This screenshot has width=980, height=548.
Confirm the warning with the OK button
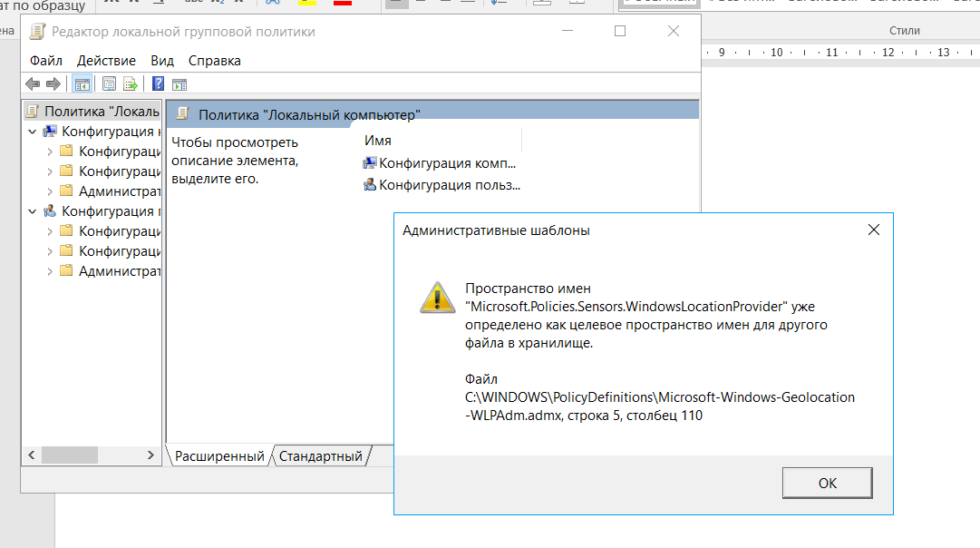pyautogui.click(x=827, y=483)
